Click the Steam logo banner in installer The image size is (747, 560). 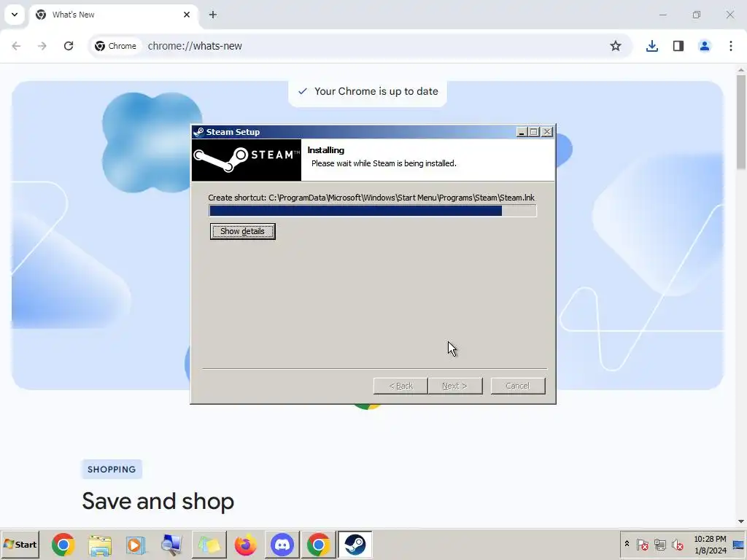[x=247, y=160]
